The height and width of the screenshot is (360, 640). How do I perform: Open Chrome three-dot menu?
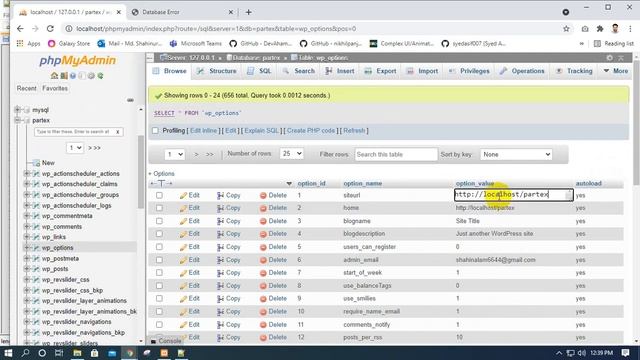click(630, 29)
